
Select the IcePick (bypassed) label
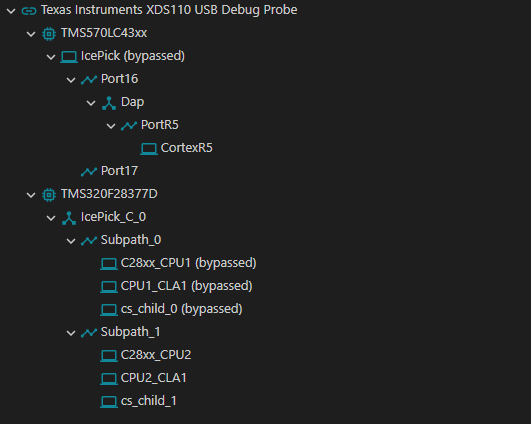[133, 56]
